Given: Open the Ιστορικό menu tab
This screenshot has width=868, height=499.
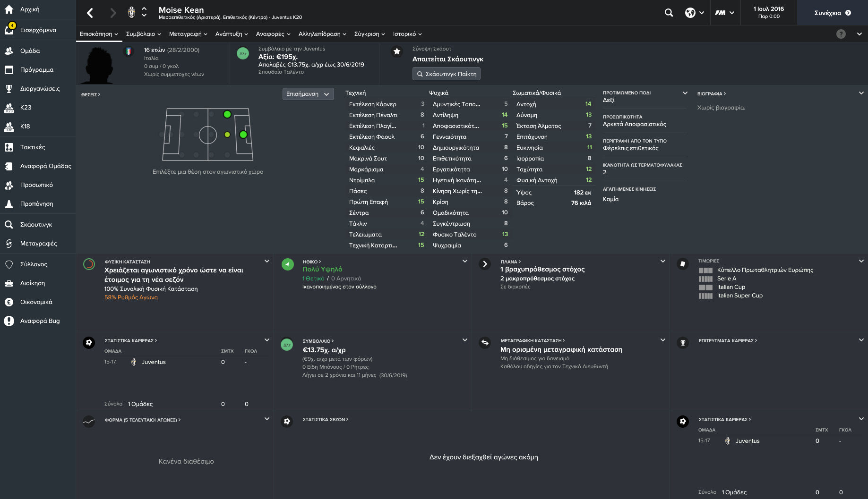Looking at the screenshot, I should coord(407,34).
